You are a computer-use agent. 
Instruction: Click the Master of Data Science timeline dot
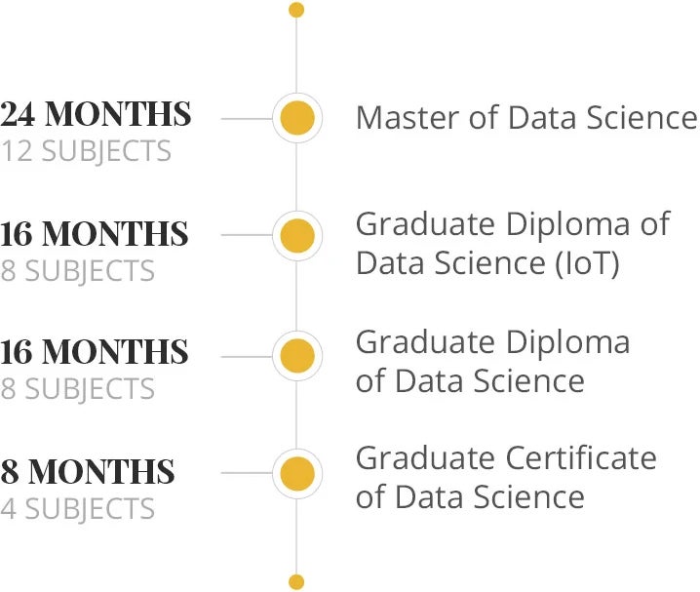tap(297, 118)
